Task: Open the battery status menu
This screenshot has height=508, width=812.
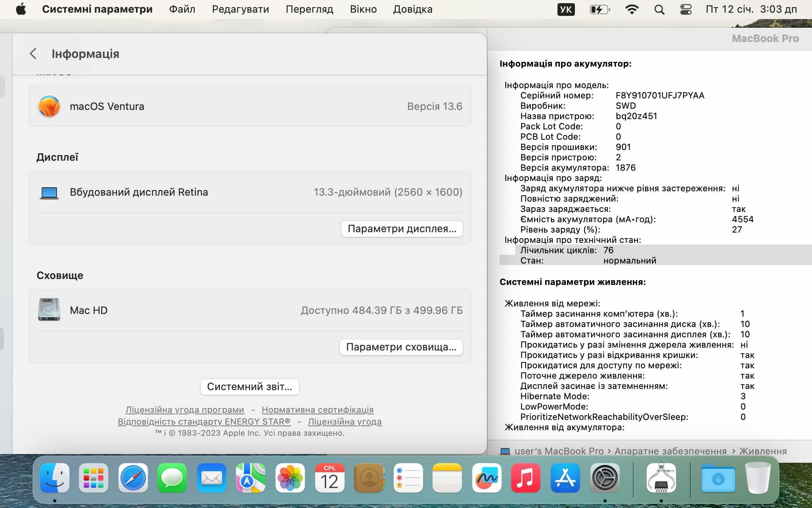Action: coord(599,9)
